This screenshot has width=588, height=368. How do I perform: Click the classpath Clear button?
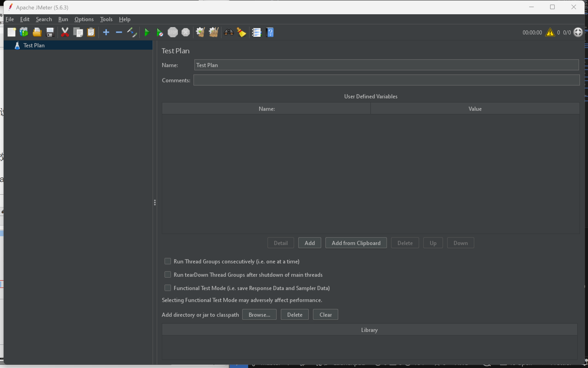pyautogui.click(x=325, y=315)
